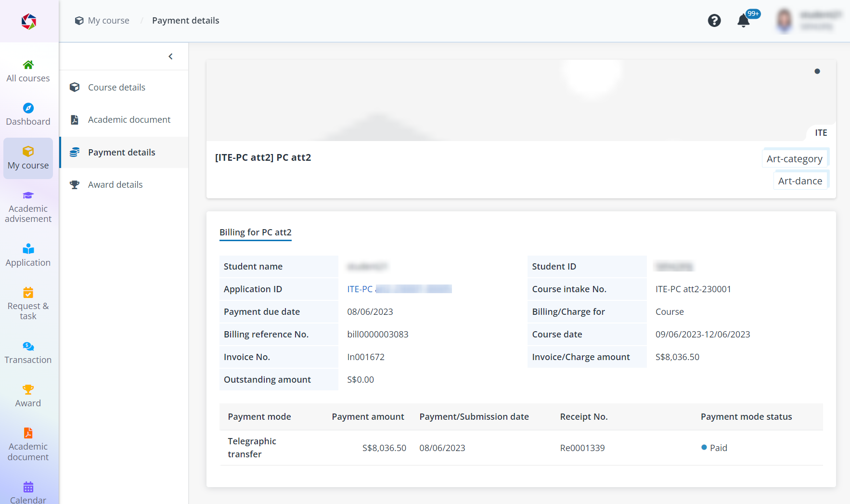Screen dimensions: 850x504
Task: Select the Art-dance course tag
Action: coord(800,181)
